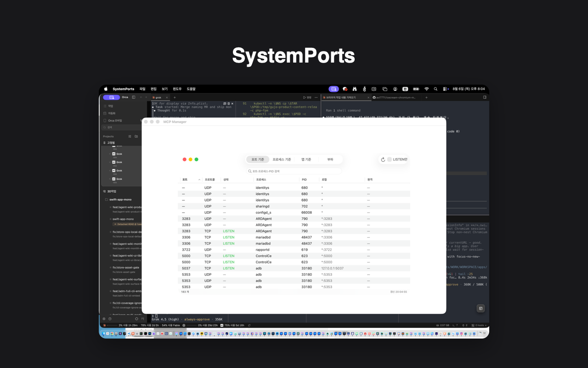This screenshot has width=588, height=368.
Task: Open Spotlight search in menu bar
Action: (x=435, y=89)
